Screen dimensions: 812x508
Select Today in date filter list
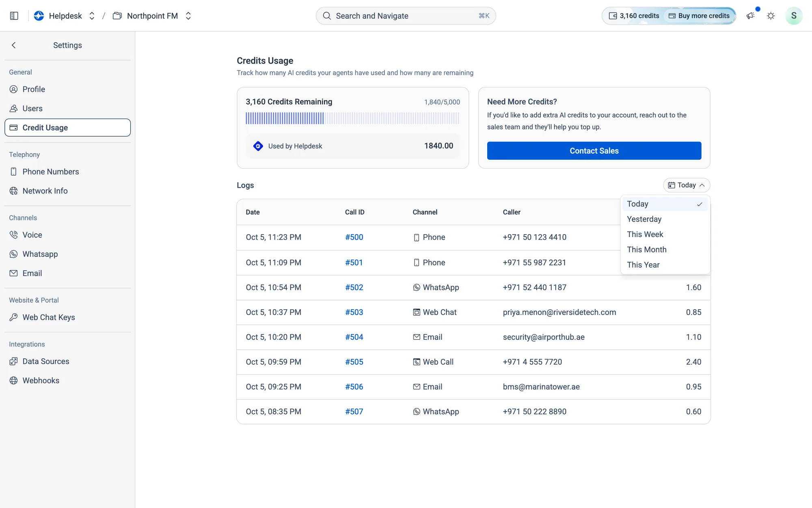coord(665,204)
